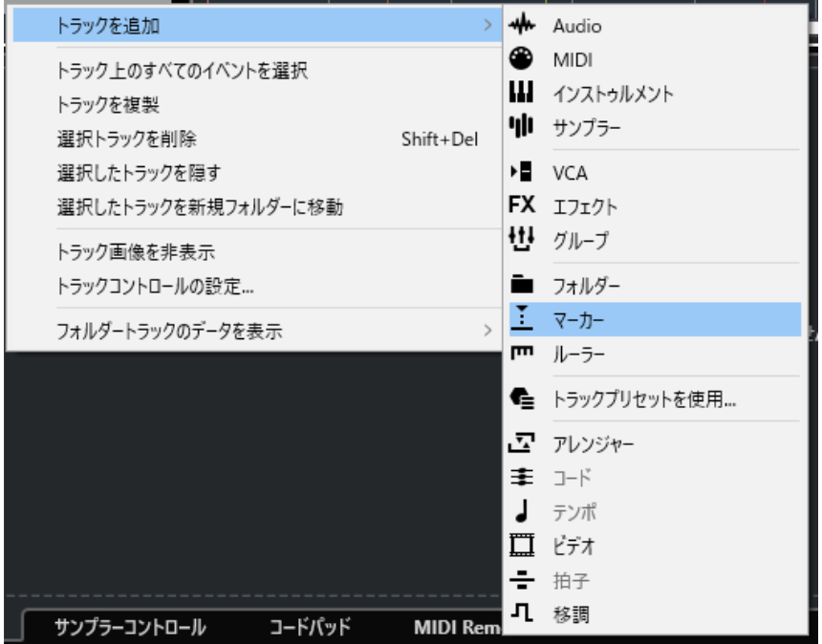Click the MIDI connector icon
This screenshot has height=644, width=822.
coord(521,60)
